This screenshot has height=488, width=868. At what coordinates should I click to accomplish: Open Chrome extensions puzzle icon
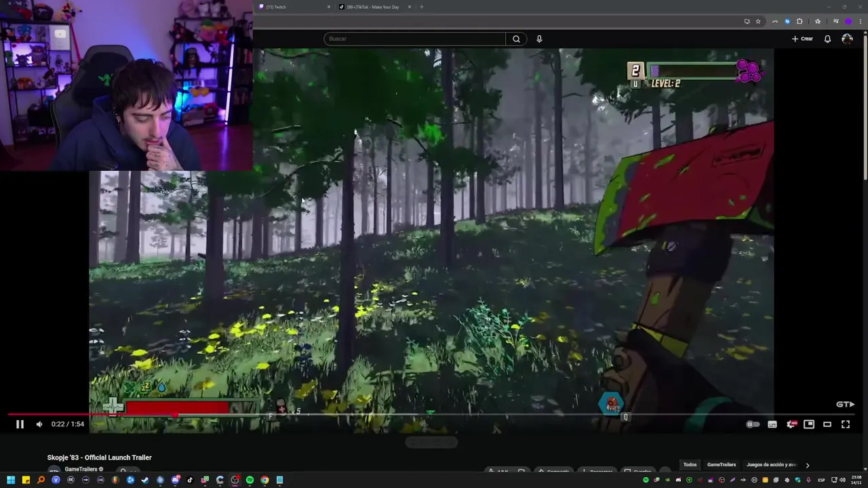800,21
